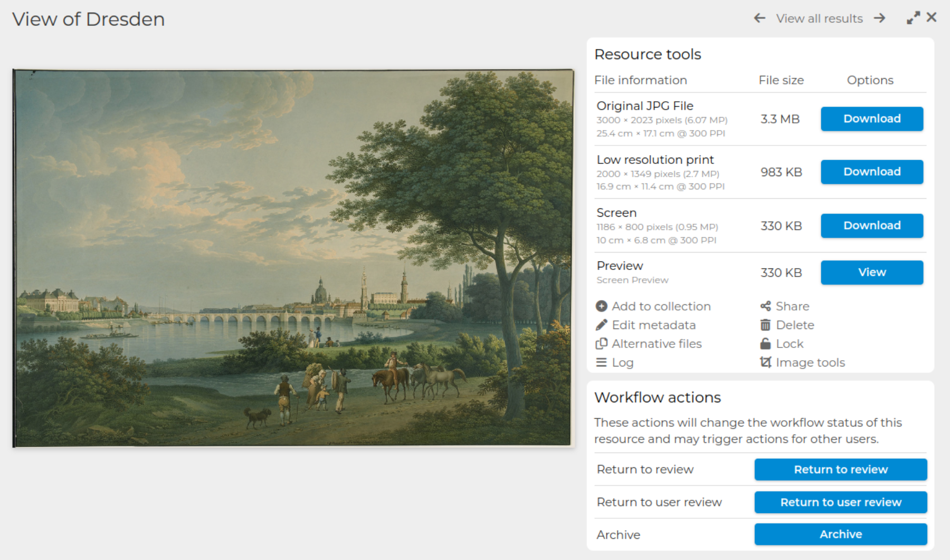950x560 pixels.
Task: Click the blue Return to review button
Action: 841,469
